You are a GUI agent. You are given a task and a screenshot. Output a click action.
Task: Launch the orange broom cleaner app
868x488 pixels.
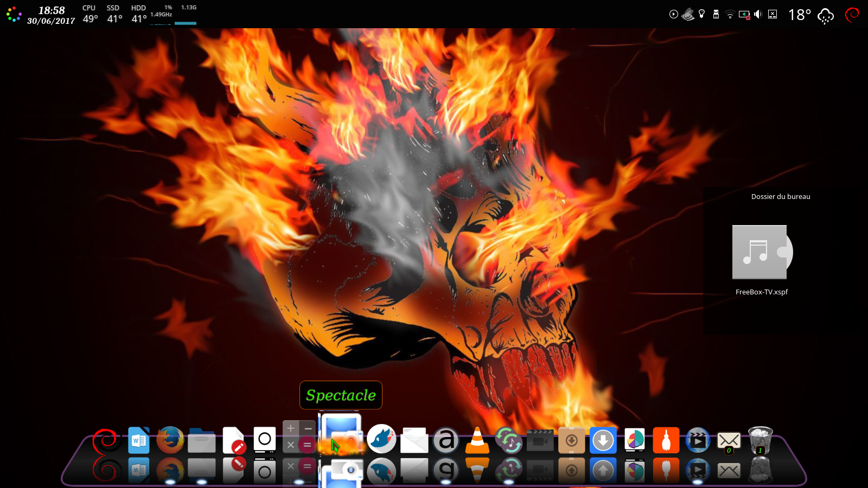pyautogui.click(x=666, y=440)
